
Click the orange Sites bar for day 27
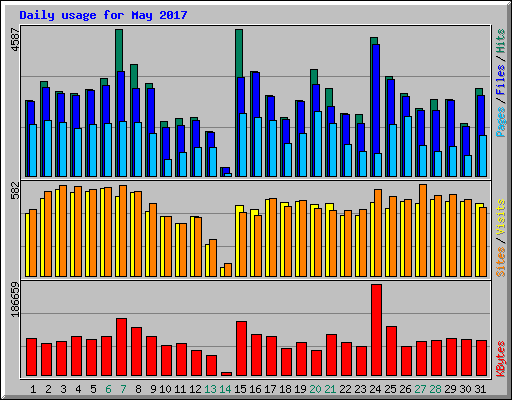point(423,230)
